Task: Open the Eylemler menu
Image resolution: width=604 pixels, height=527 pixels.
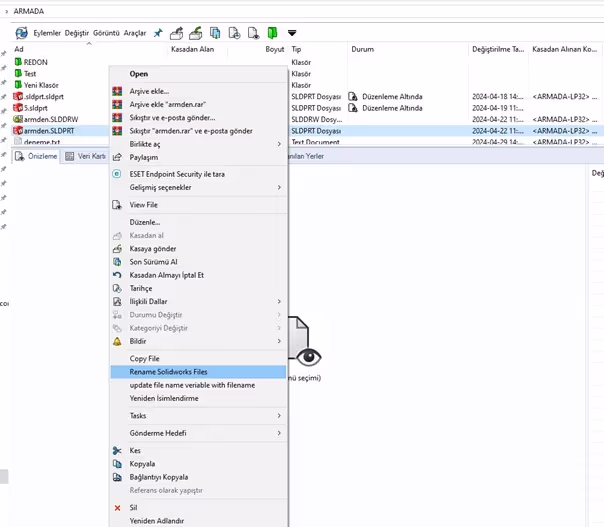Action: [47, 33]
